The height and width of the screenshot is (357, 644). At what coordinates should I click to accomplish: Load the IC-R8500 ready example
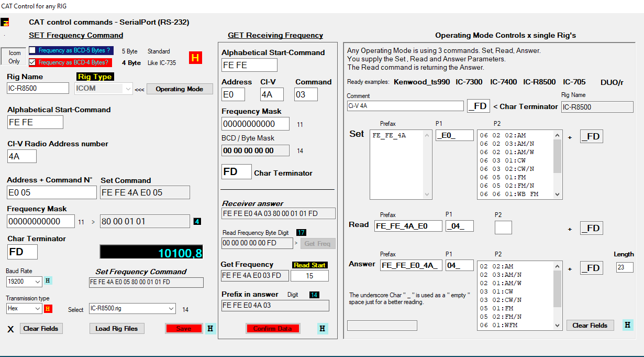coord(539,82)
